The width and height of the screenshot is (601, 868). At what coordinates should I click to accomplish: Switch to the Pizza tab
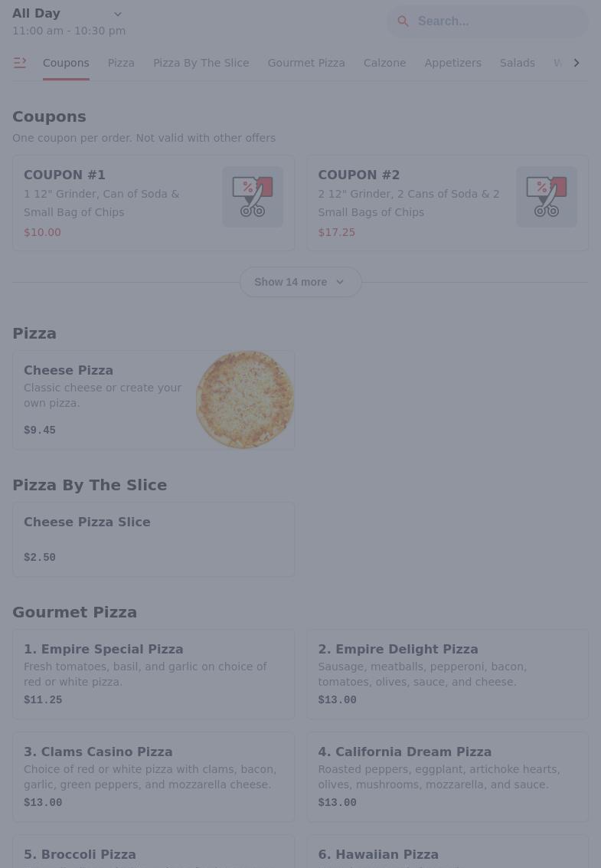point(121,63)
